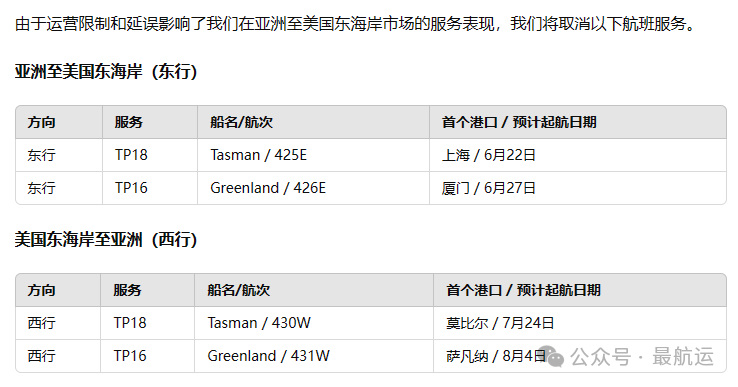This screenshot has width=738, height=387.
Task: Click the WeChat logo icon in watermark
Action: pyautogui.click(x=553, y=357)
